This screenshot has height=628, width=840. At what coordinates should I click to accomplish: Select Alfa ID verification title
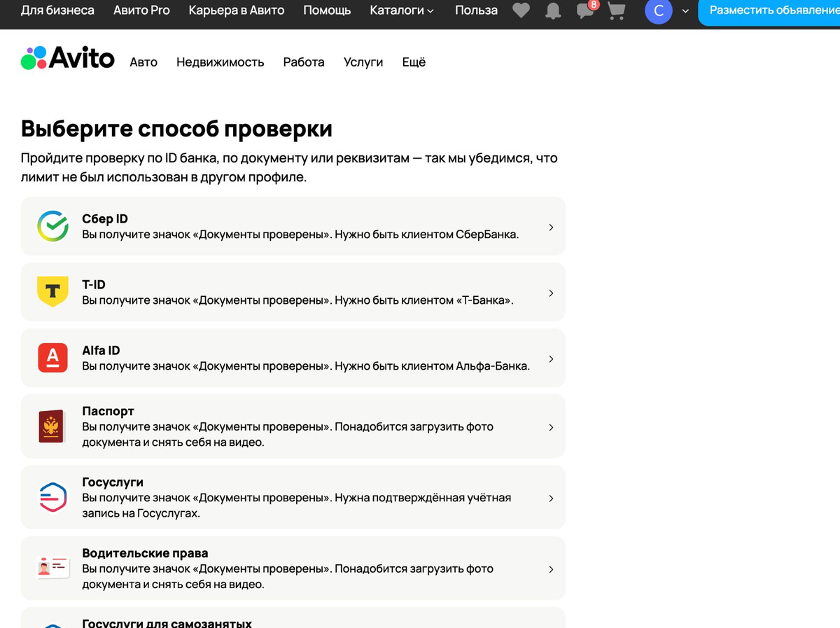click(101, 351)
